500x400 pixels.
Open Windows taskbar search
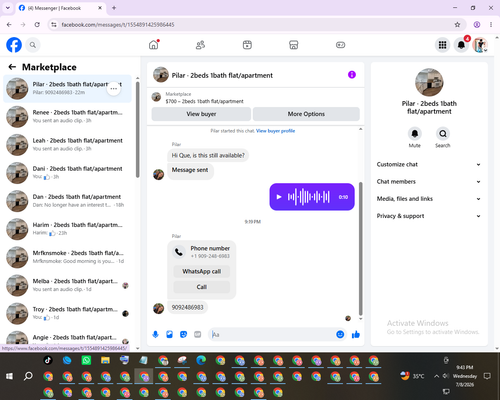(x=28, y=376)
